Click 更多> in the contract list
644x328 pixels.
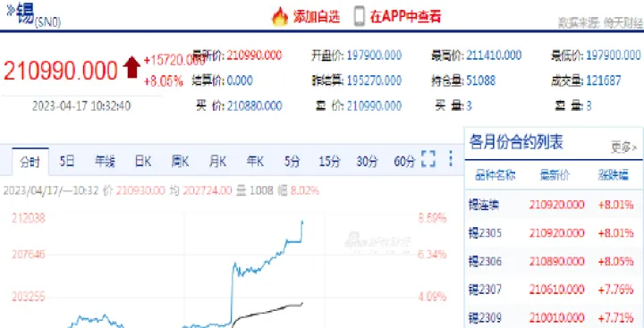pyautogui.click(x=624, y=147)
